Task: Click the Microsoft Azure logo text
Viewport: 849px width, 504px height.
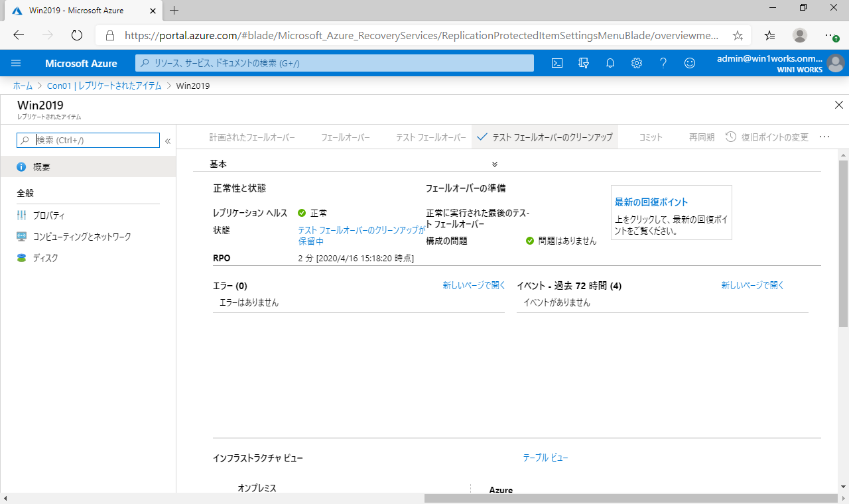Action: (81, 64)
